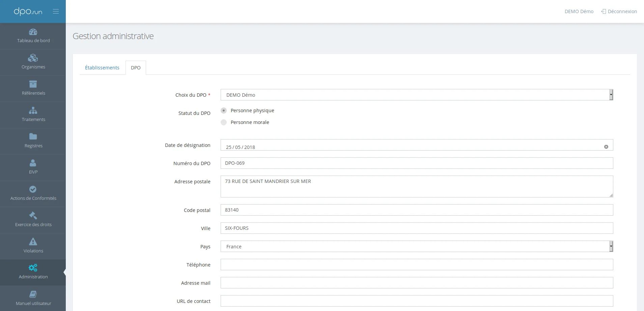Go to Référentiels archive icon
This screenshot has height=311, width=644.
(x=33, y=84)
